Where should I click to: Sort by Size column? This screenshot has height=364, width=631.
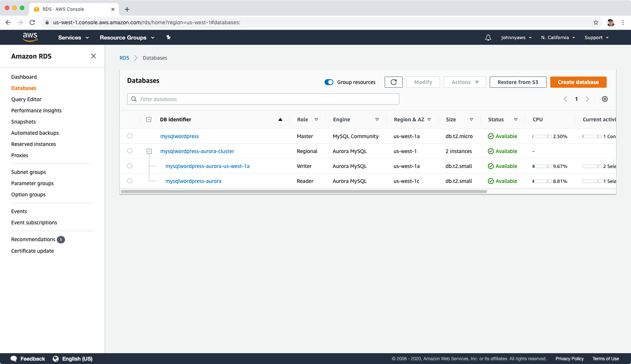(471, 119)
